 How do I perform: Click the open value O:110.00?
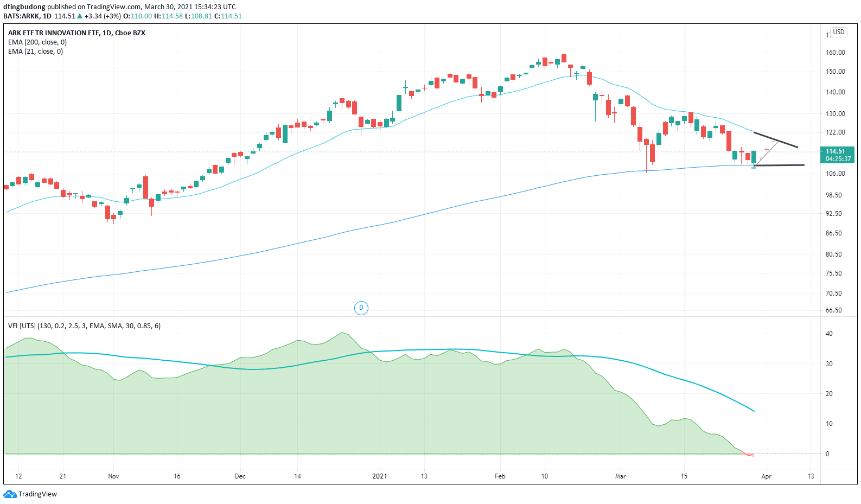[138, 16]
